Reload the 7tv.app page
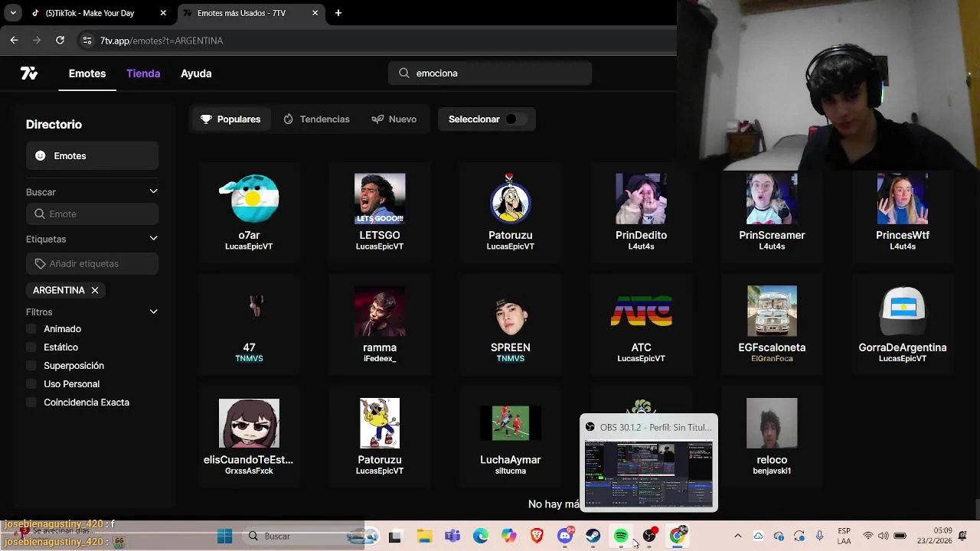 pos(60,40)
